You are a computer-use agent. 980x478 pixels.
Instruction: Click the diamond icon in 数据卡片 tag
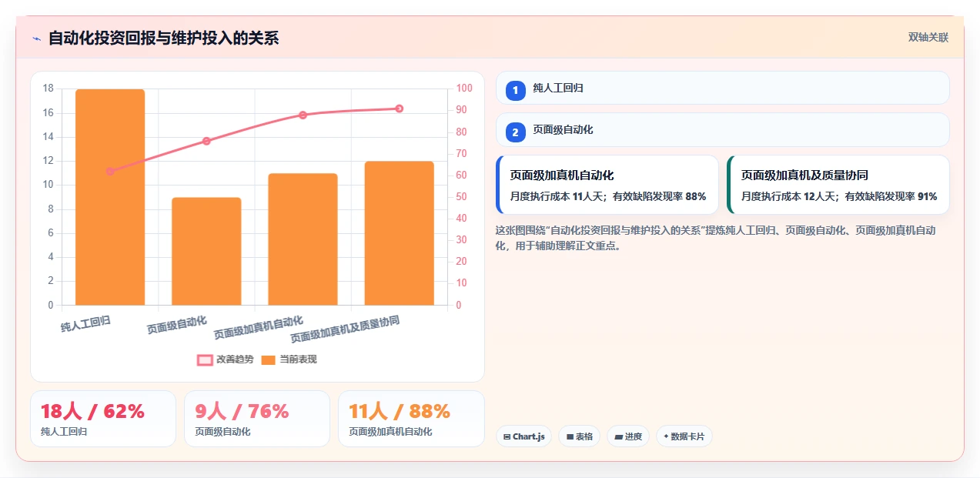pyautogui.click(x=666, y=436)
